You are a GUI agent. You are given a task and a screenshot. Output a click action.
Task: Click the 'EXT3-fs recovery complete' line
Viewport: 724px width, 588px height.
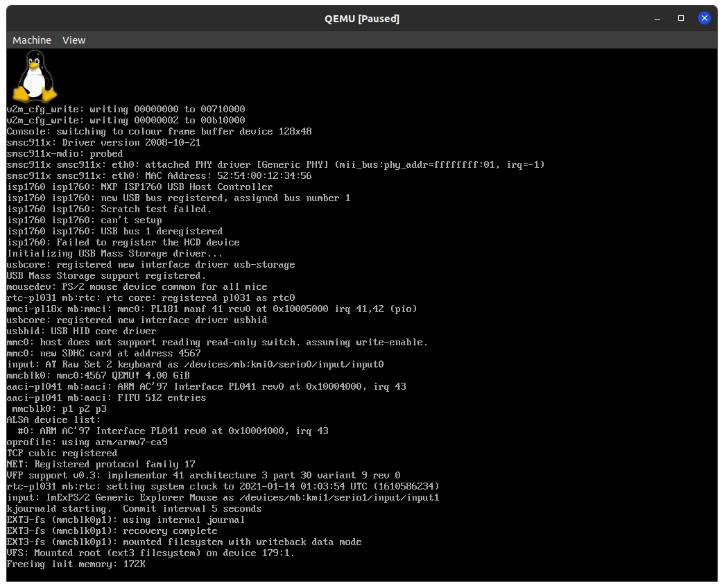(x=112, y=531)
